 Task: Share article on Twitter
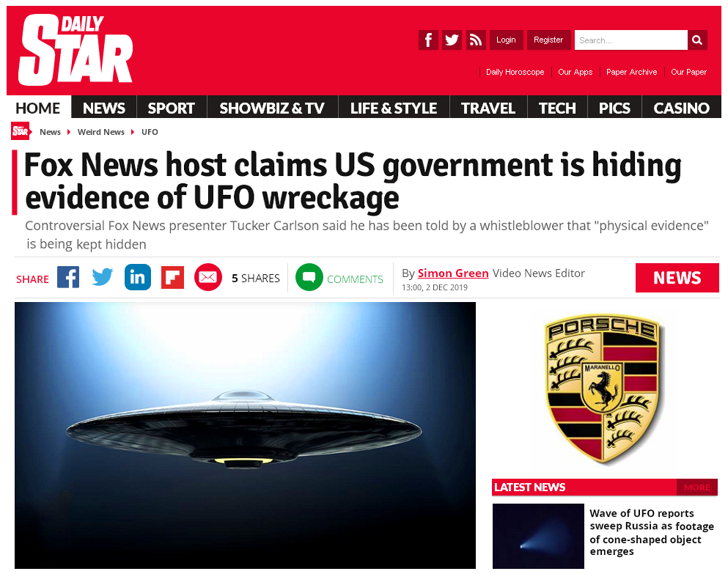[x=103, y=277]
